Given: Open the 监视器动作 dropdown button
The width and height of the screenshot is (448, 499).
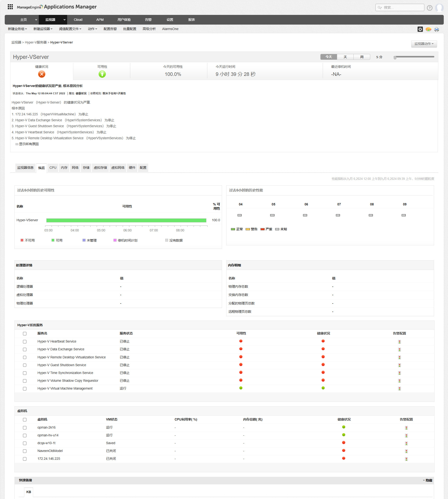Looking at the screenshot, I should 424,44.
